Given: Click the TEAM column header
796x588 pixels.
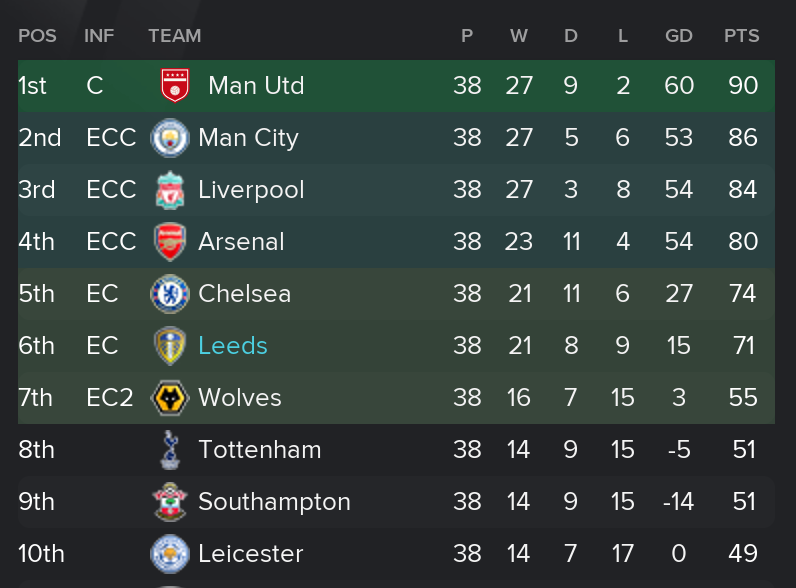Looking at the screenshot, I should click(175, 36).
